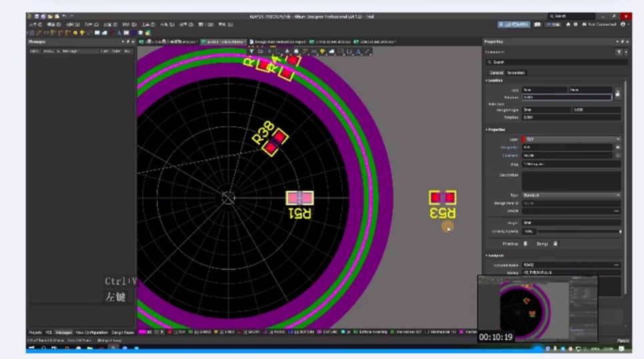The width and height of the screenshot is (644, 359).
Task: Click the Rotation input field
Action: pyautogui.click(x=567, y=97)
